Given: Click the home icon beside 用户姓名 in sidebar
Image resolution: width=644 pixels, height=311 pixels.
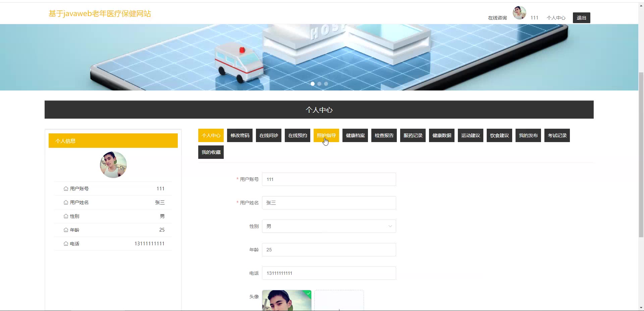Looking at the screenshot, I should coord(66,202).
